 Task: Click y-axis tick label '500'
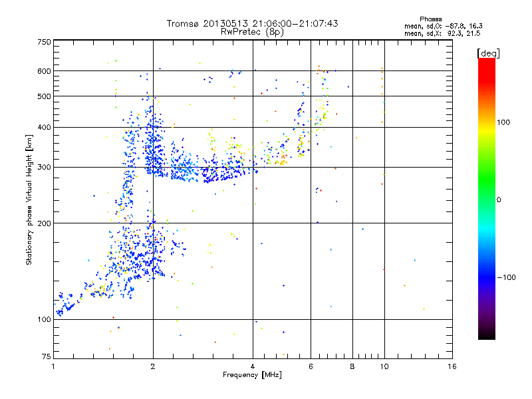coord(44,96)
